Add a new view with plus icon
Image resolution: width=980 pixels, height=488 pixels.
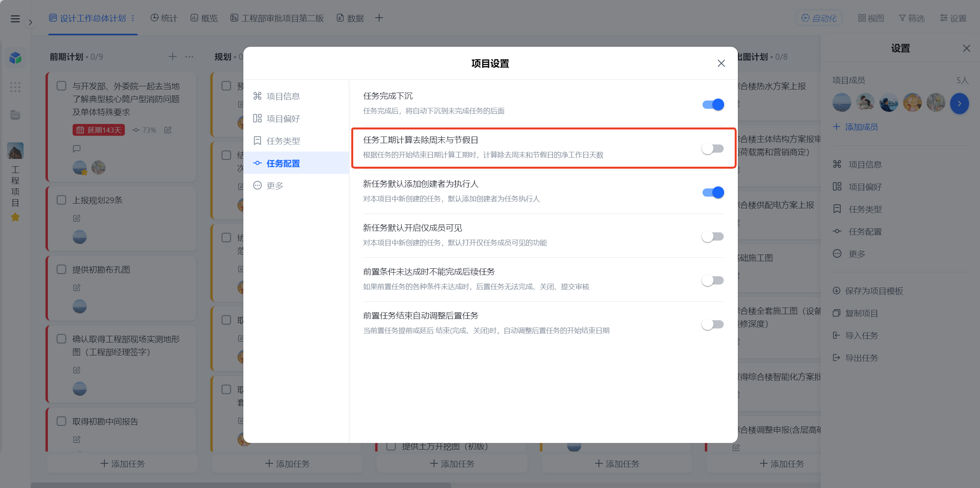379,18
